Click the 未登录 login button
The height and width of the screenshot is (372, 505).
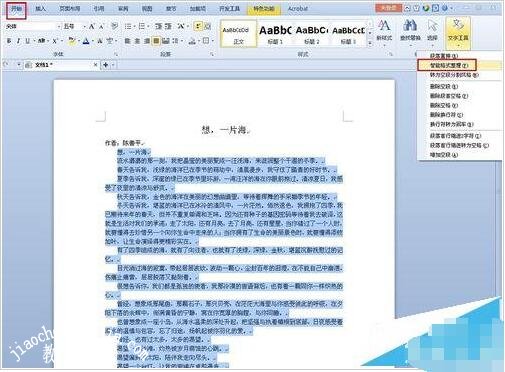(x=388, y=8)
